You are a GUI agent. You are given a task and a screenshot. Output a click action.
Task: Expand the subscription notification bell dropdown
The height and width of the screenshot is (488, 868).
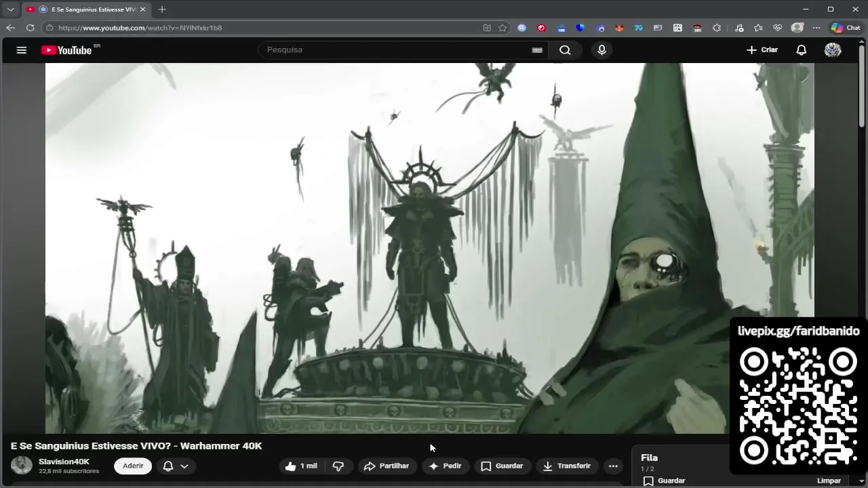tap(176, 466)
